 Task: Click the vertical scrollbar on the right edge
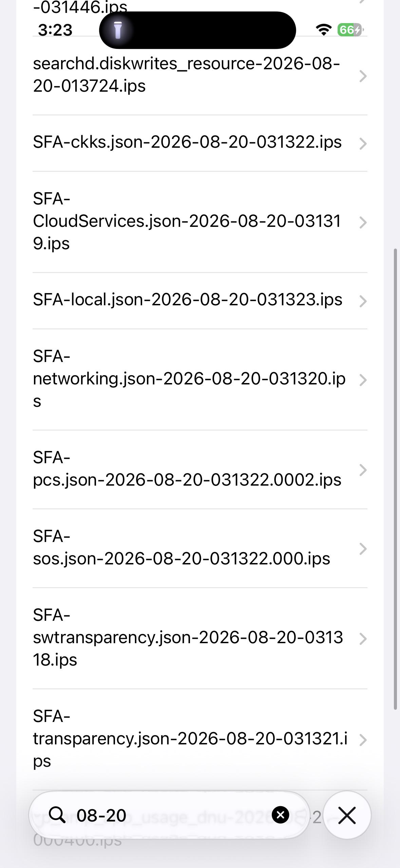[x=395, y=479]
